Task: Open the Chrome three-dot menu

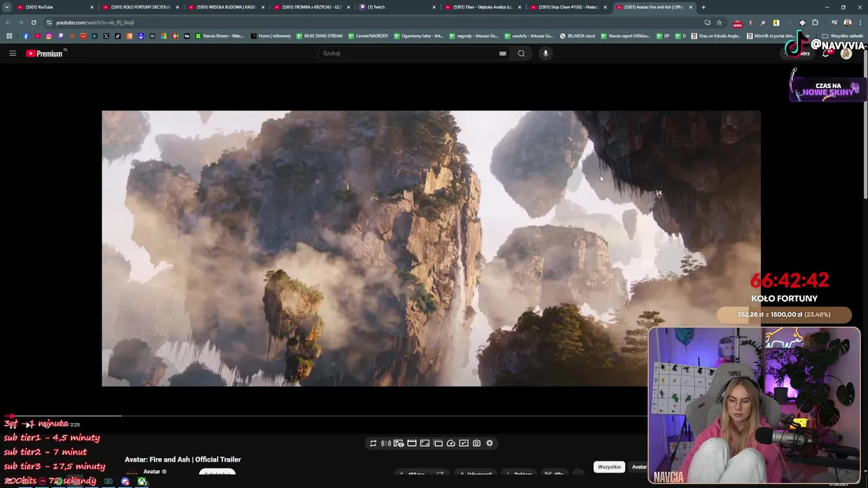Action: pyautogui.click(x=860, y=22)
